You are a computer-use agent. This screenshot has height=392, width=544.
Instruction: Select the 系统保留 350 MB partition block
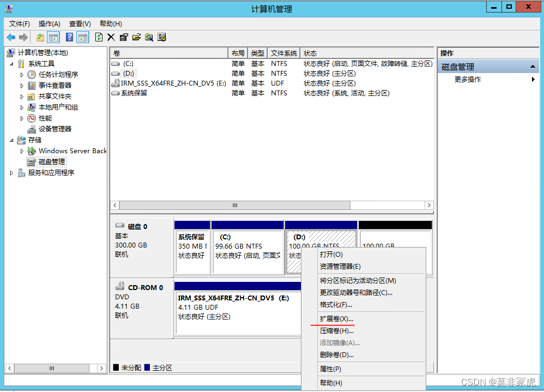click(192, 248)
